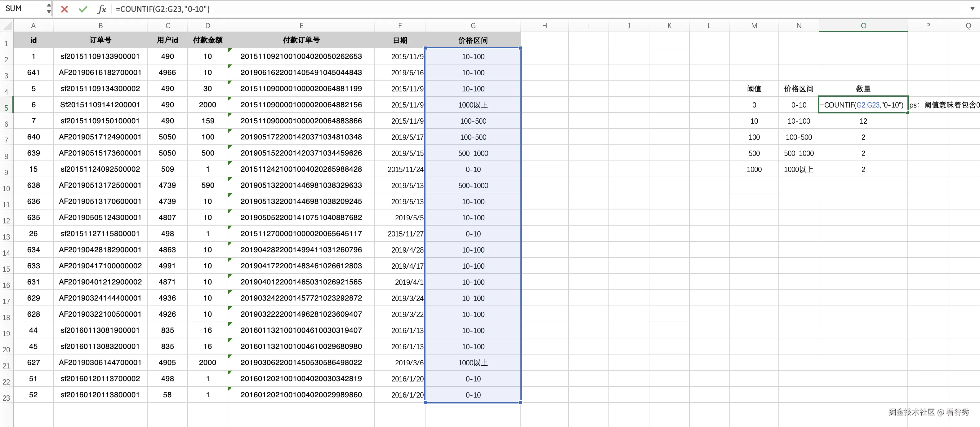Click the comment indicator triangle on cell E21
Screen dimensions: 980x427
tap(230, 357)
